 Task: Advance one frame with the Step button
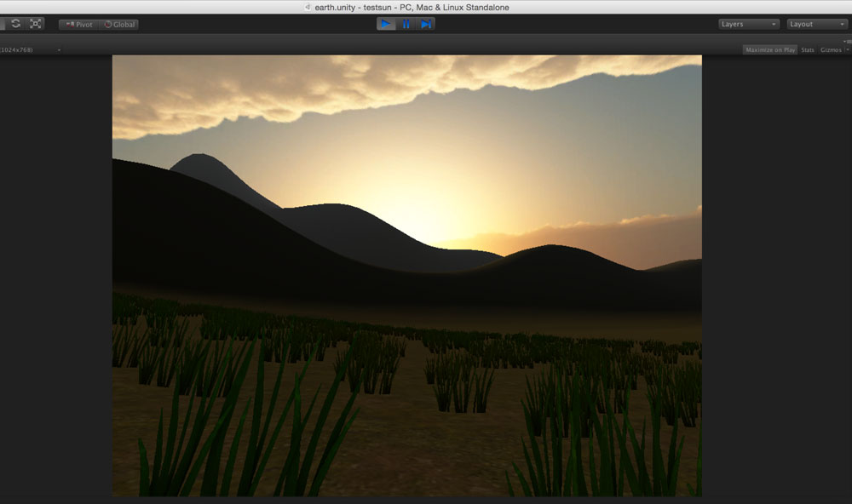(x=425, y=24)
